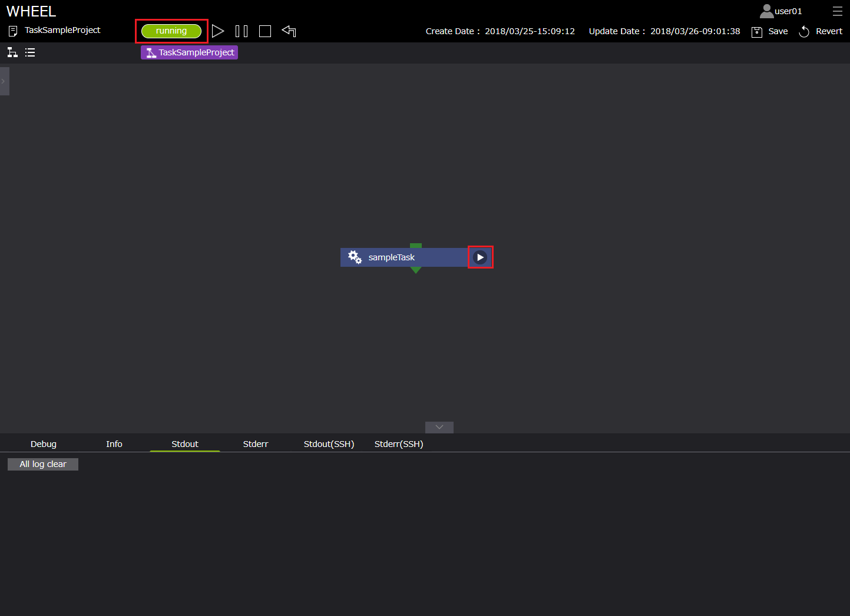Click the running status badge

171,31
